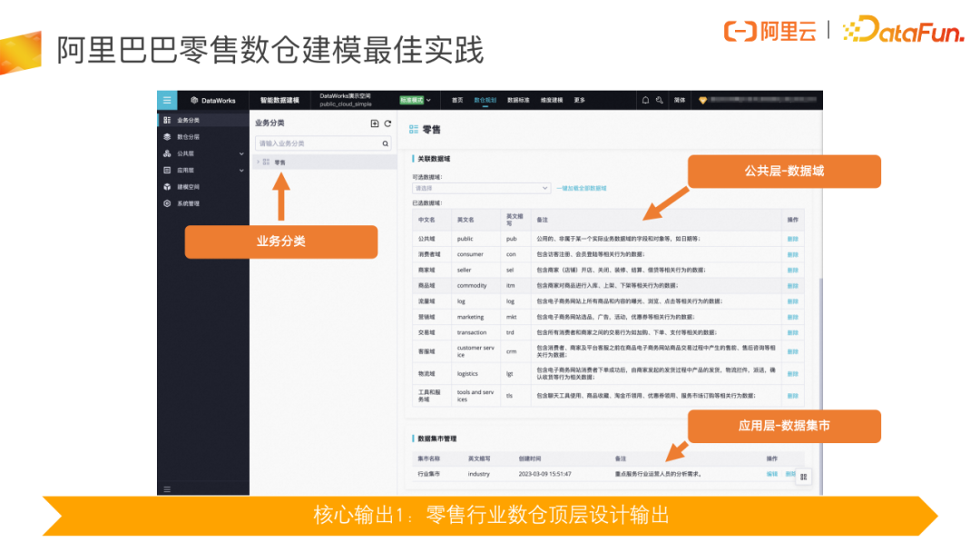This screenshot has height=552, width=980.
Task: Open the notification bell in the top bar
Action: pyautogui.click(x=645, y=99)
